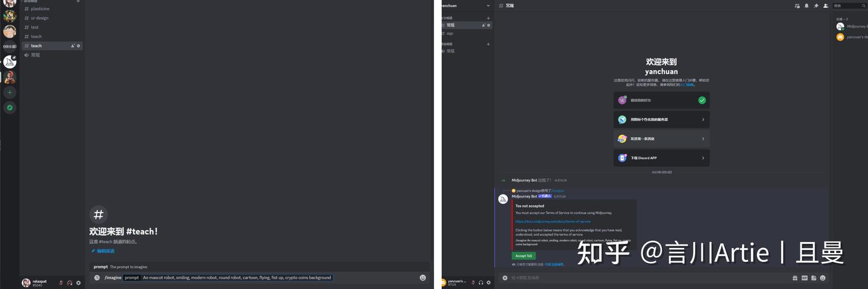
Task: Toggle deafen headphones for yancuan's user
Action: (x=480, y=282)
